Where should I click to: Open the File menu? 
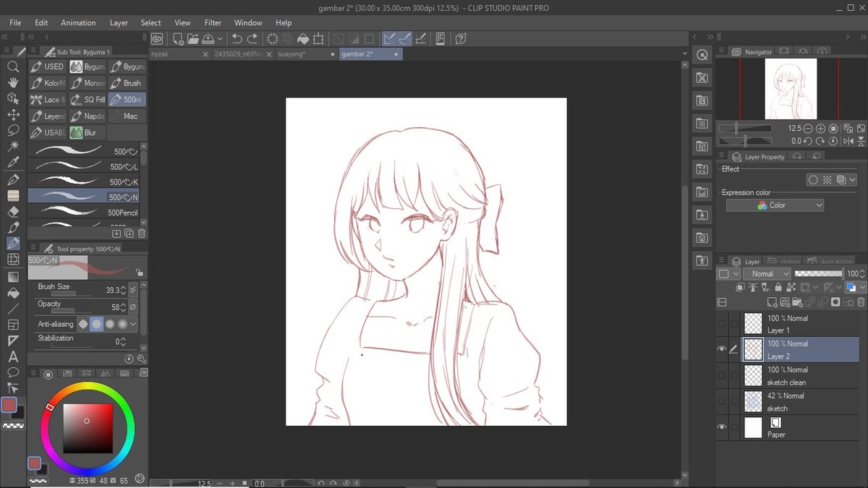coord(15,22)
